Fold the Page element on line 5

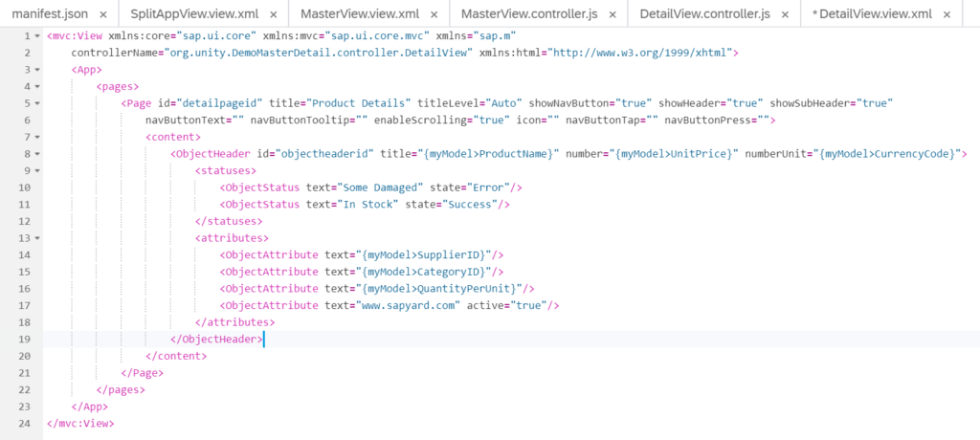tap(37, 103)
